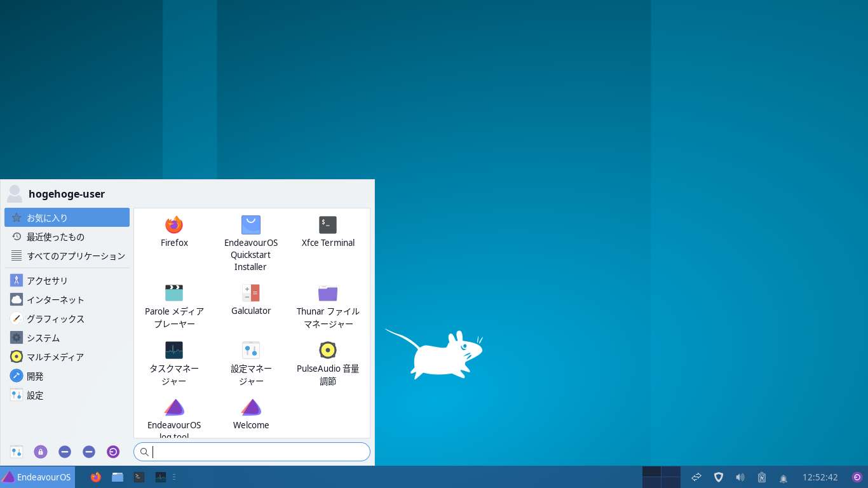Open the インターネット category

[x=67, y=299]
